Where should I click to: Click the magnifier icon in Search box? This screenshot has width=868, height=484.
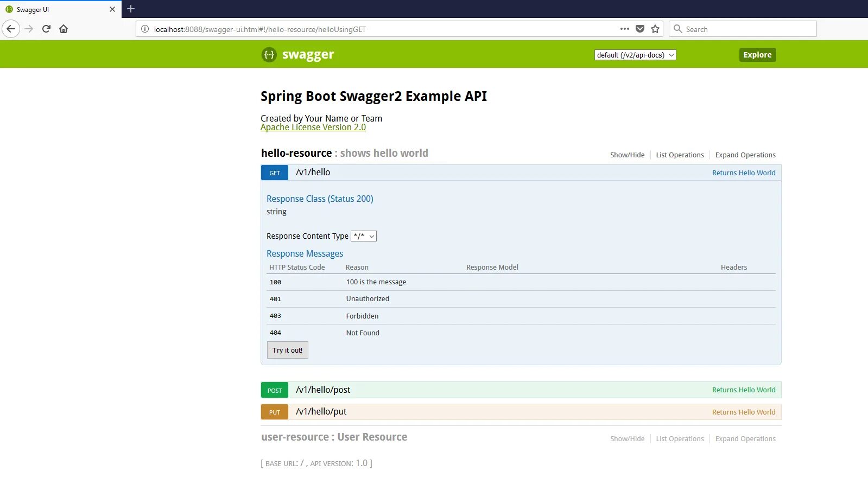click(x=677, y=29)
